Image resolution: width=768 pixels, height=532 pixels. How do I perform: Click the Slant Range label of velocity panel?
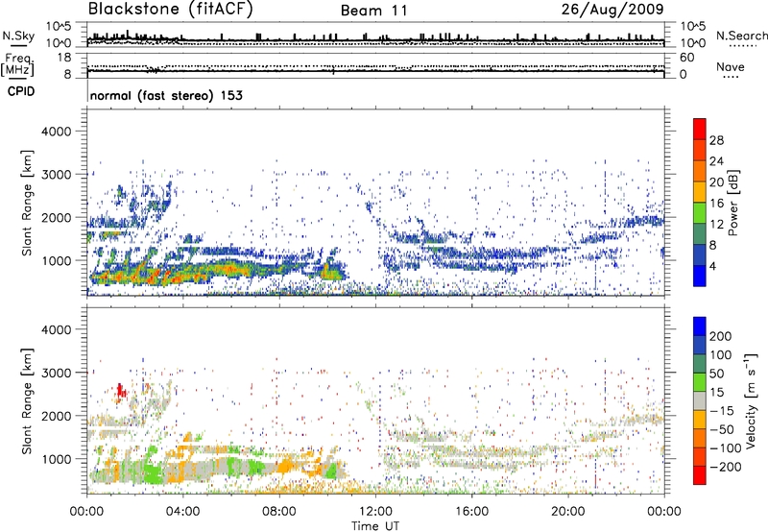click(x=27, y=400)
